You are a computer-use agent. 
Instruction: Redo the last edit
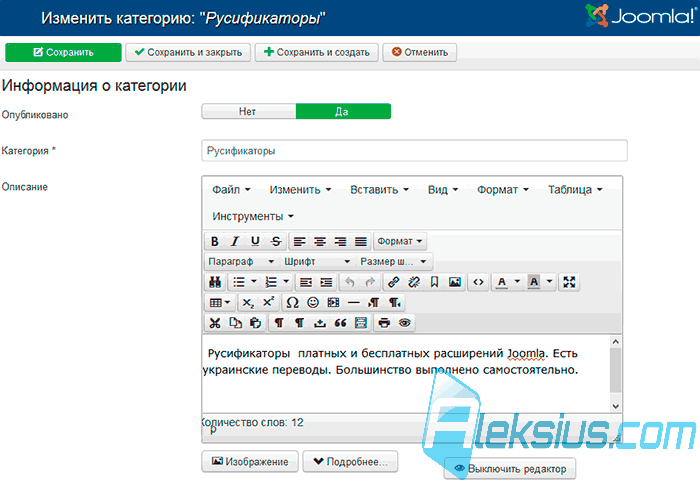(x=370, y=282)
